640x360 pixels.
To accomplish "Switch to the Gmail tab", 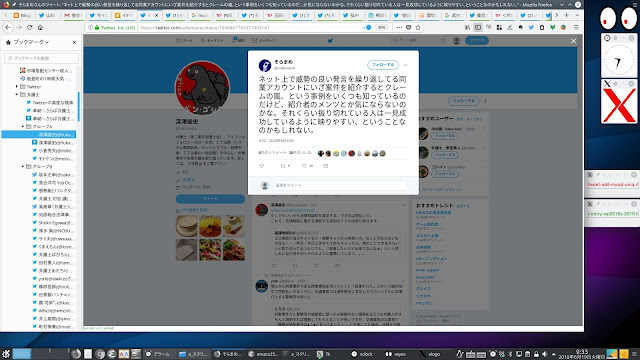I will [x=73, y=15].
